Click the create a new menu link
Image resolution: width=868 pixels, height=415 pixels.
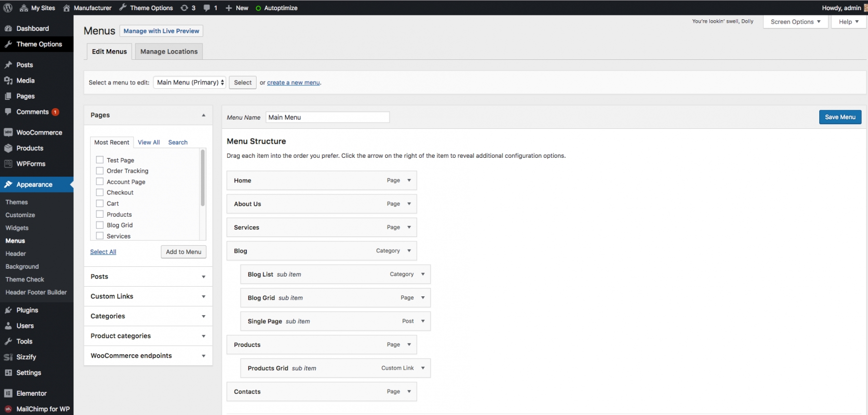293,83
